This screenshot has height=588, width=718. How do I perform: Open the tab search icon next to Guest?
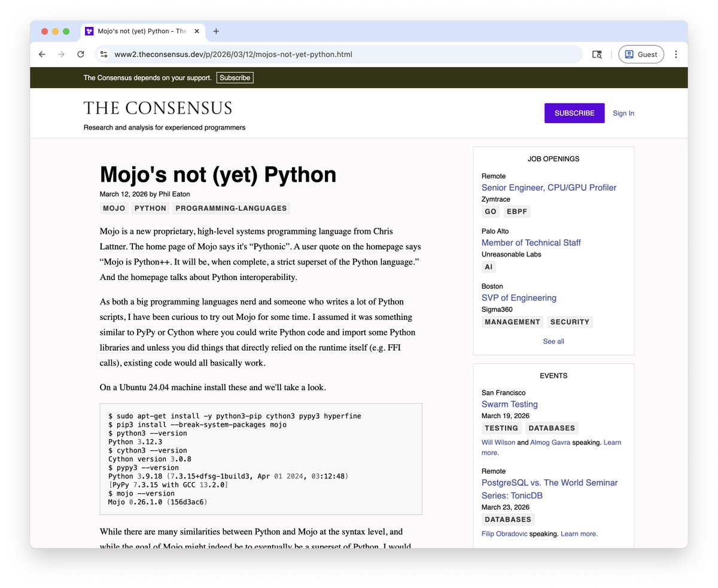coord(597,54)
